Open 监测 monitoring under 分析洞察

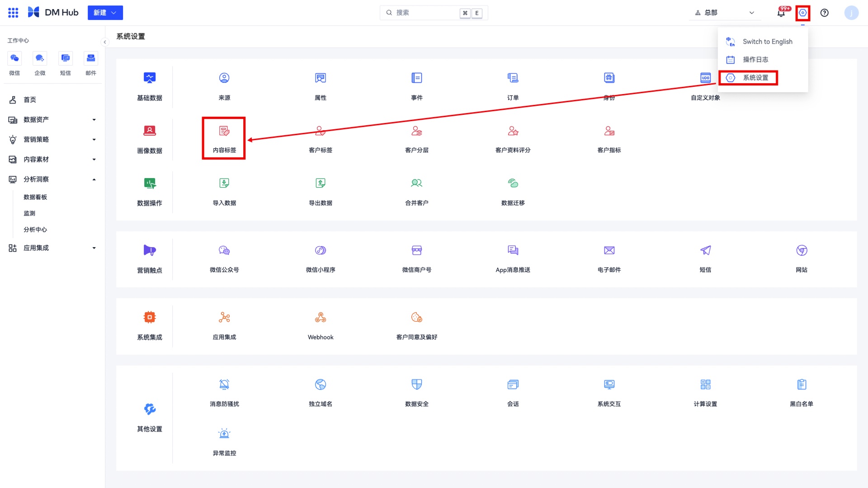[x=29, y=213]
